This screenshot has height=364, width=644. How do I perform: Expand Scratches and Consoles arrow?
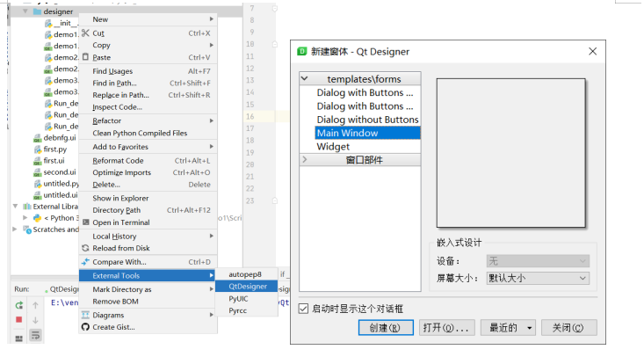15,229
